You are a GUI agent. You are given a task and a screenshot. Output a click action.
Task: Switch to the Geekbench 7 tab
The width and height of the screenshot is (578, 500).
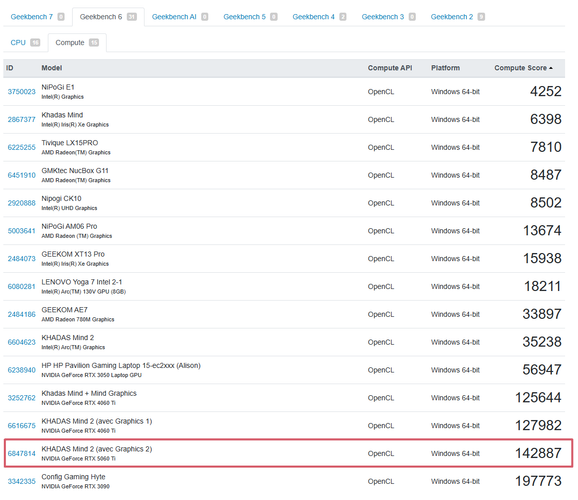[x=37, y=17]
